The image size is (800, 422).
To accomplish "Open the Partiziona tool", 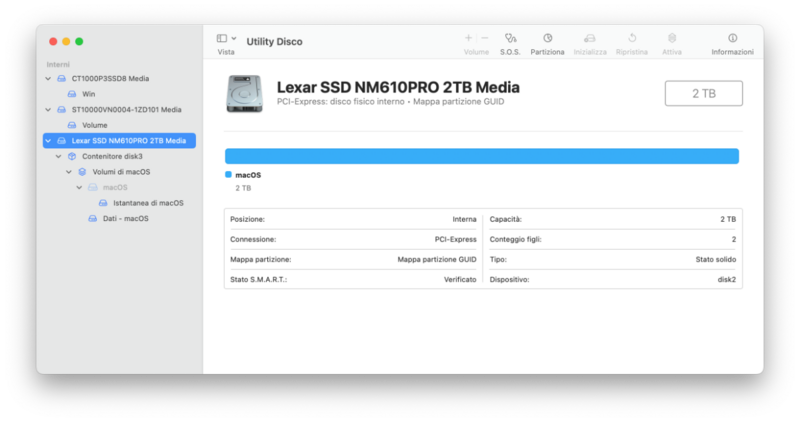I will tap(547, 44).
